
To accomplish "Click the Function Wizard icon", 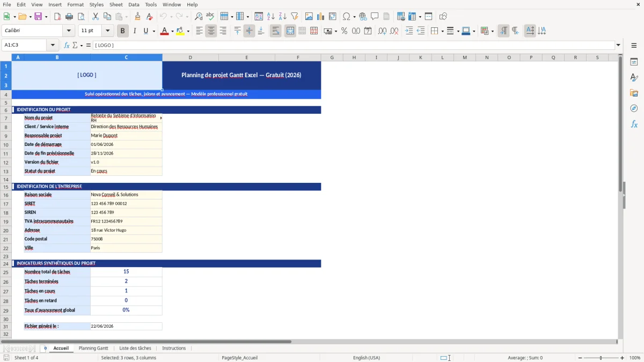I will 67,45.
